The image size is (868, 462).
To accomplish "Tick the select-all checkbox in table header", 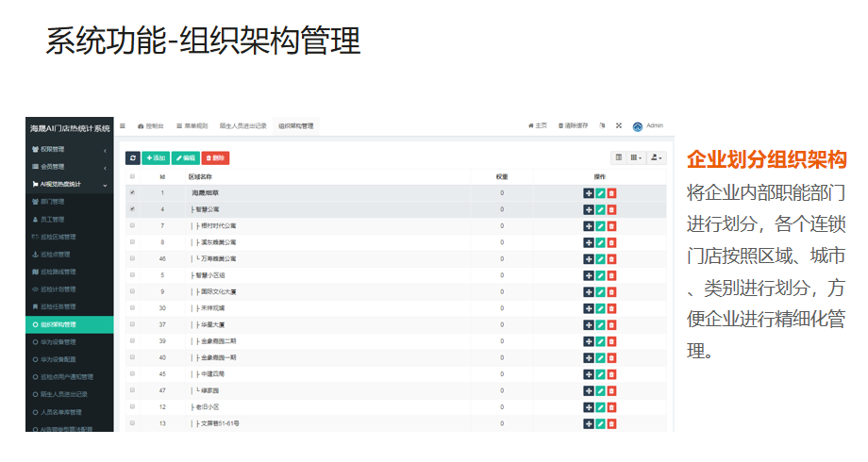I will click(132, 176).
